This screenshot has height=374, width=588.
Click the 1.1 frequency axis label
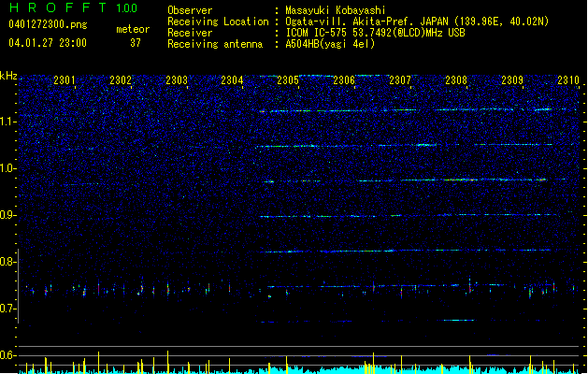pyautogui.click(x=7, y=122)
